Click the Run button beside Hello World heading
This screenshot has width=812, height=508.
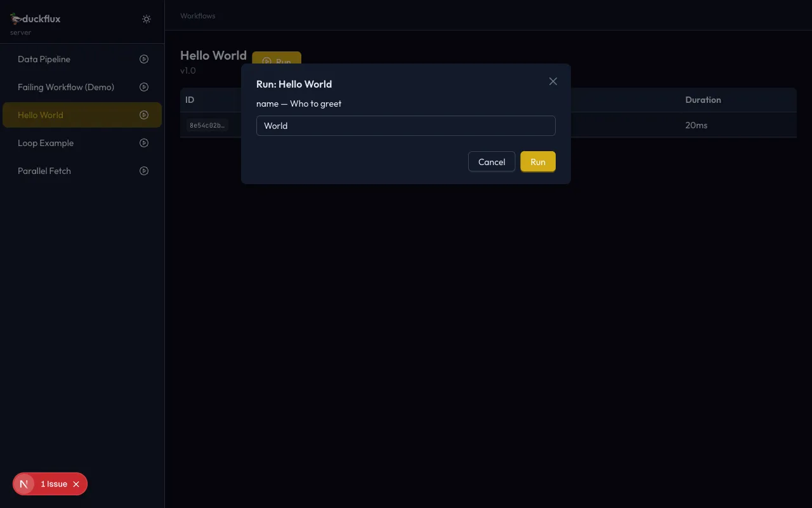click(277, 58)
